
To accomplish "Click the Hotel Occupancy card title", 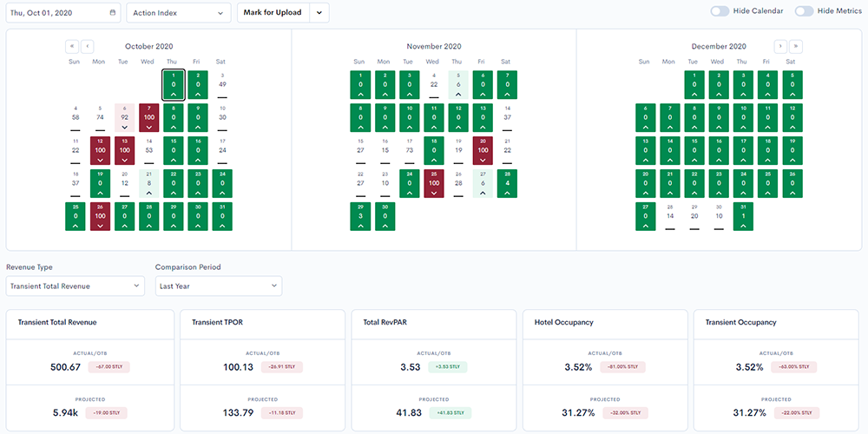I will [563, 322].
